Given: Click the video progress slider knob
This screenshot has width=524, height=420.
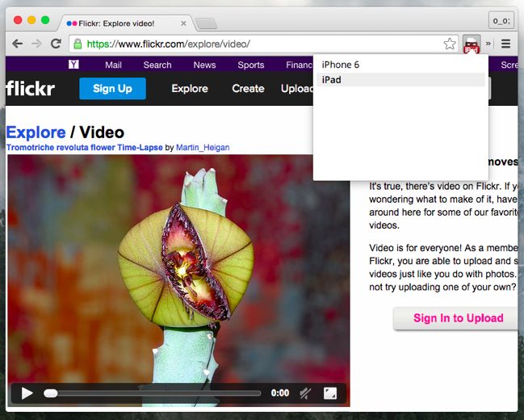Looking at the screenshot, I should pos(50,393).
